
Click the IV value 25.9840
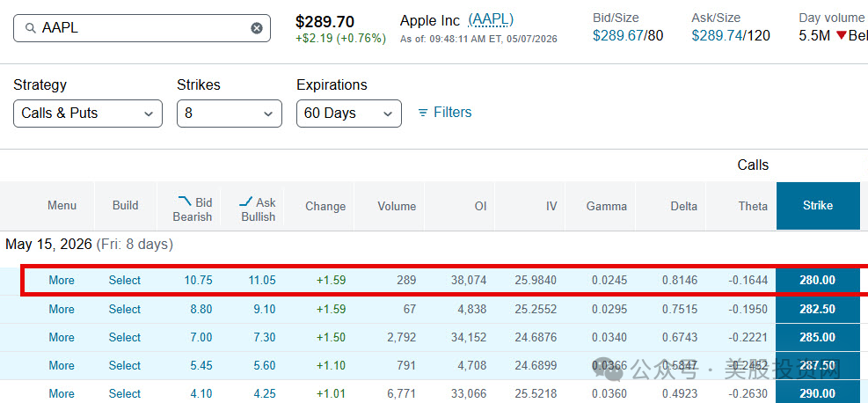pyautogui.click(x=537, y=280)
